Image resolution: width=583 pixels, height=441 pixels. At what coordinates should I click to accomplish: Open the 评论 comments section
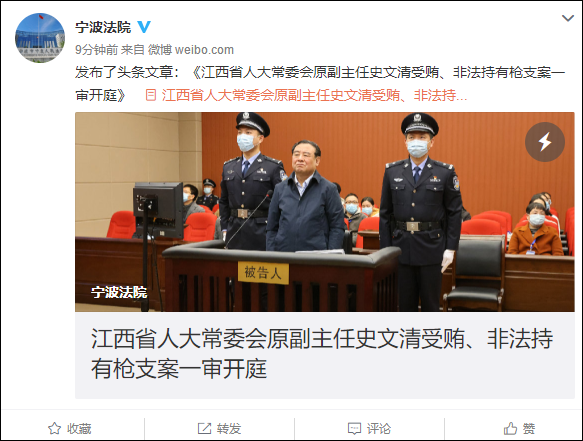[369, 428]
